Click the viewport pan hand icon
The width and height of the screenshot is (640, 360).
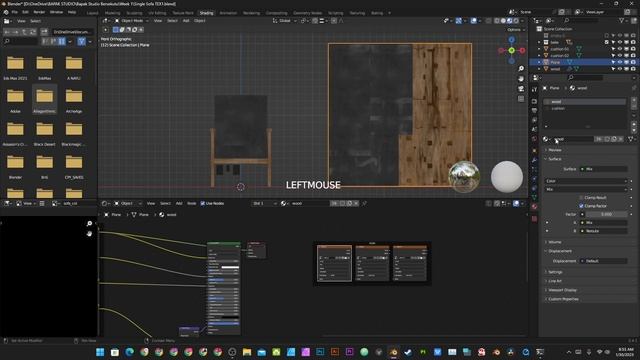click(521, 78)
